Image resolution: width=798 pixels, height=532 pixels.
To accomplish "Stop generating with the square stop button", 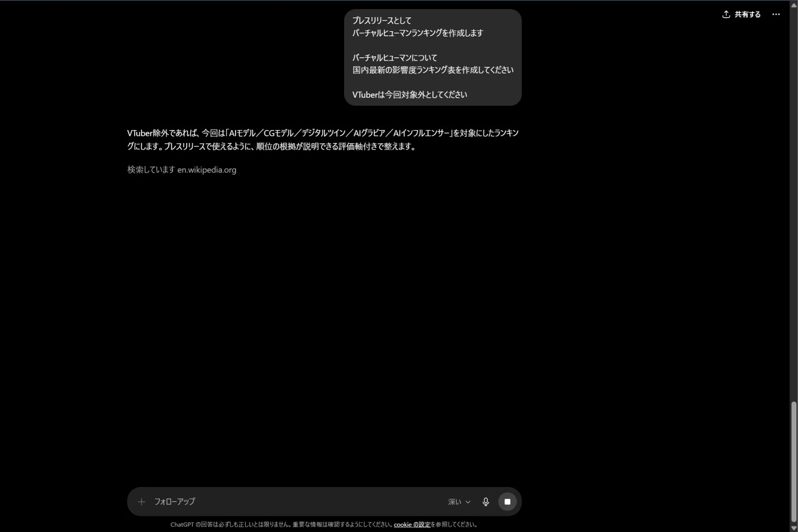I will coord(507,502).
